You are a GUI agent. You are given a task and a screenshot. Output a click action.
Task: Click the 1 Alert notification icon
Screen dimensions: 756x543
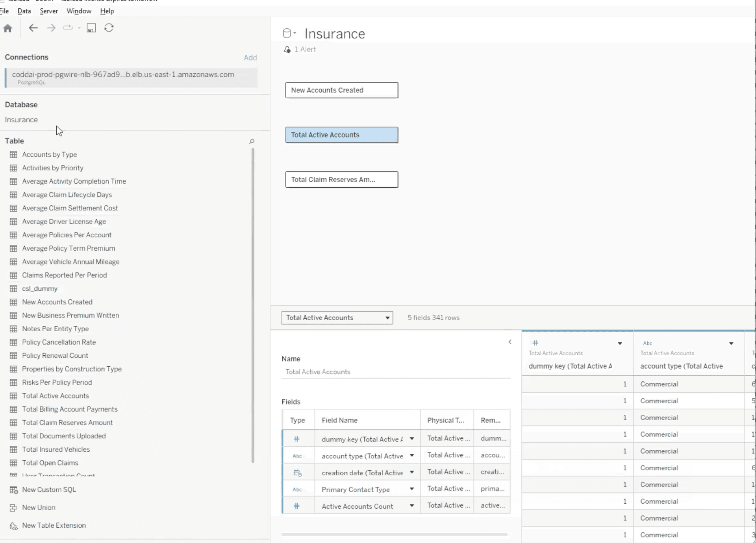[x=287, y=49]
